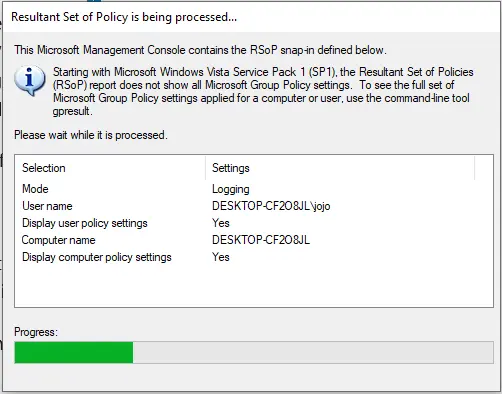This screenshot has height=394, width=502.
Task: Select the User name row
Action: click(x=254, y=206)
